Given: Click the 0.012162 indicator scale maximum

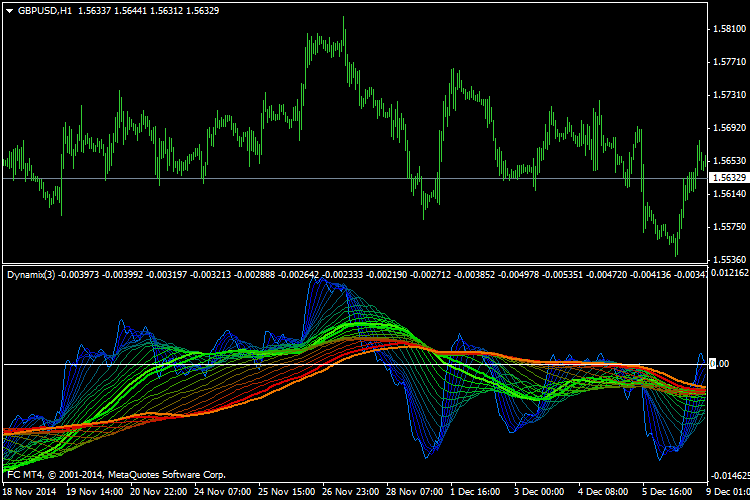Looking at the screenshot, I should tap(730, 273).
